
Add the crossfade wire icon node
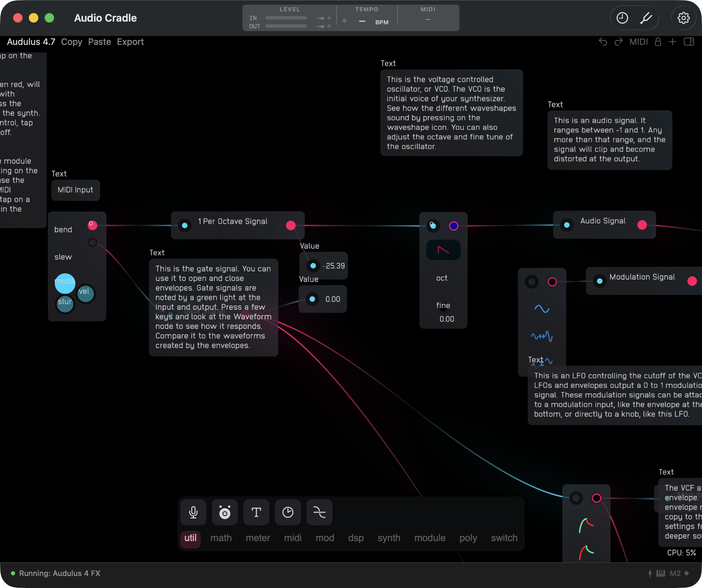pos(319,512)
